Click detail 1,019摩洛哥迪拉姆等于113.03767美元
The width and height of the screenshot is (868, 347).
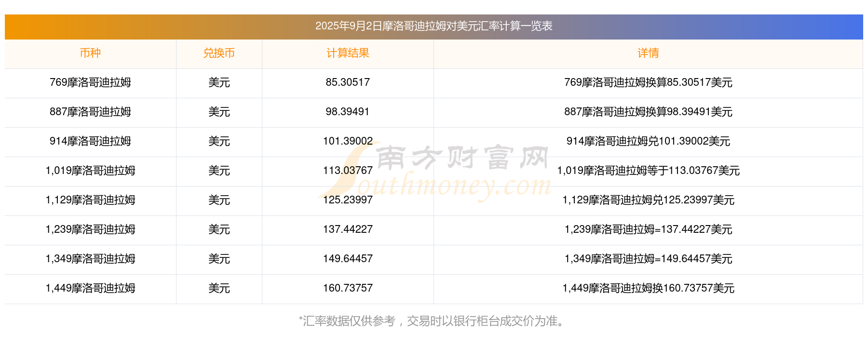click(648, 171)
